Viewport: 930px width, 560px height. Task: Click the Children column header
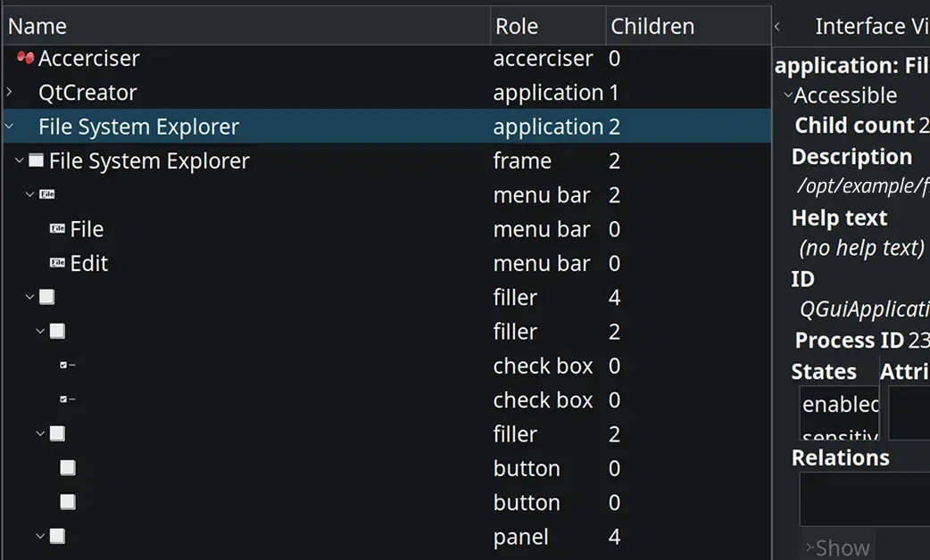tap(652, 25)
